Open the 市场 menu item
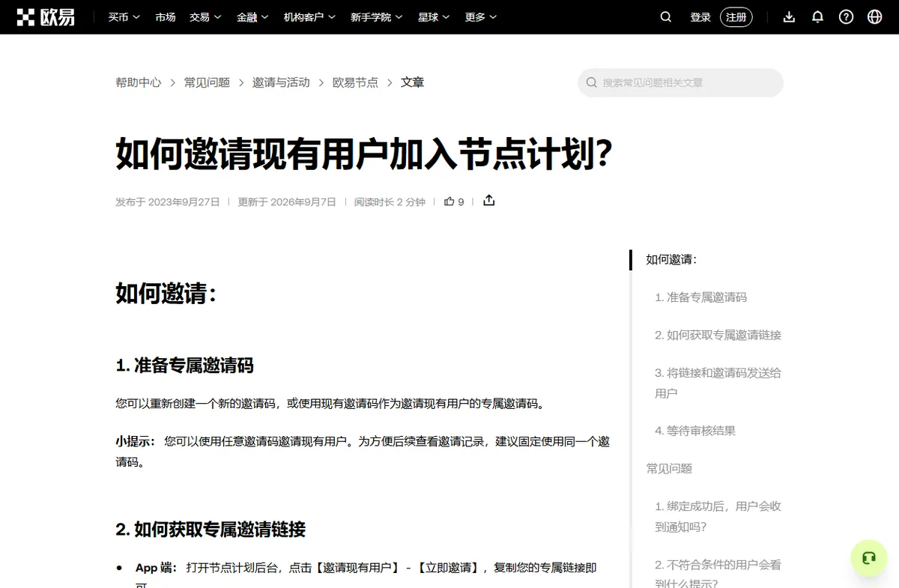Screen dimensions: 899x588 tap(166, 16)
